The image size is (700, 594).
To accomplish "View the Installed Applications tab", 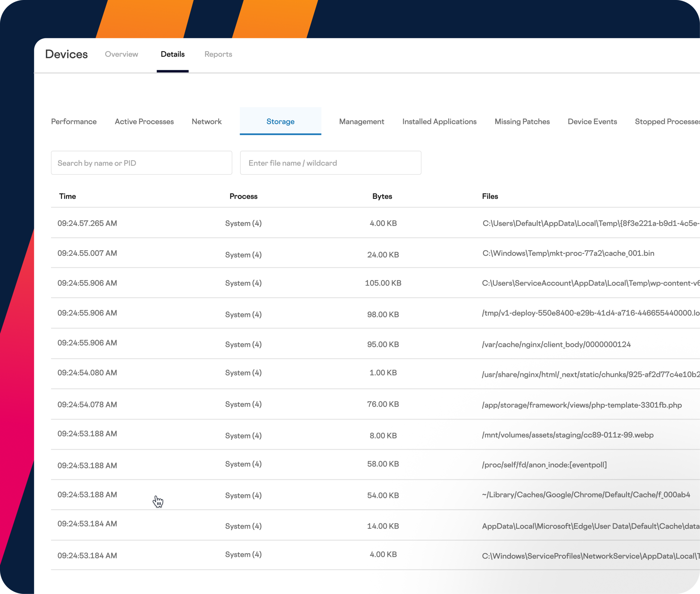I will [x=439, y=121].
